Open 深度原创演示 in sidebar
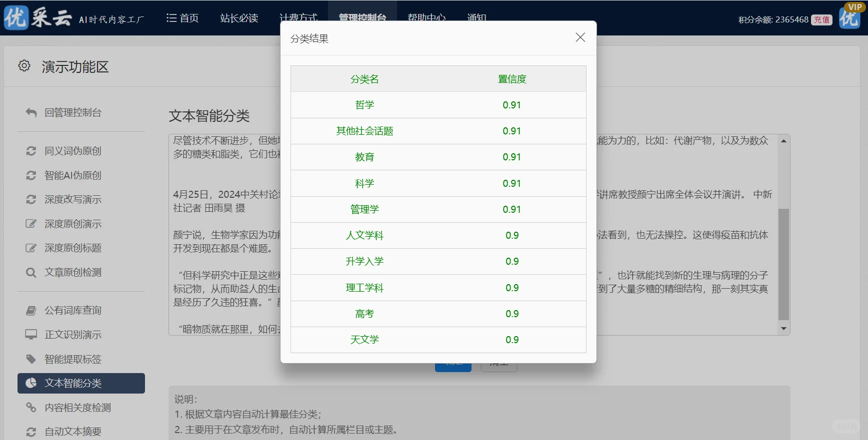 point(73,224)
